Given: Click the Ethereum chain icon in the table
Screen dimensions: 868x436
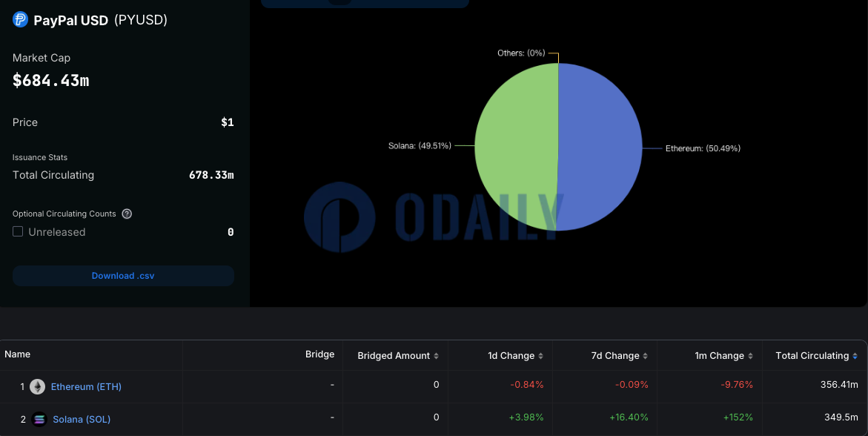Looking at the screenshot, I should [x=37, y=387].
